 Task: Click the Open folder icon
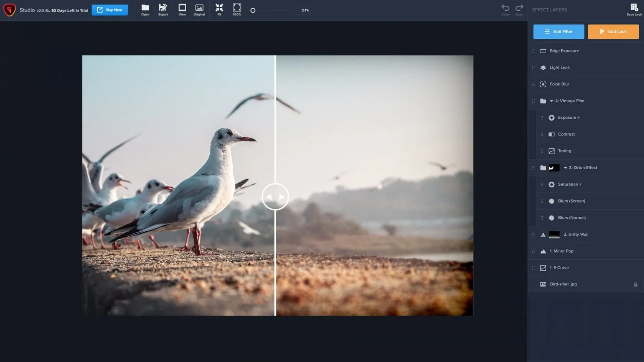tap(145, 8)
